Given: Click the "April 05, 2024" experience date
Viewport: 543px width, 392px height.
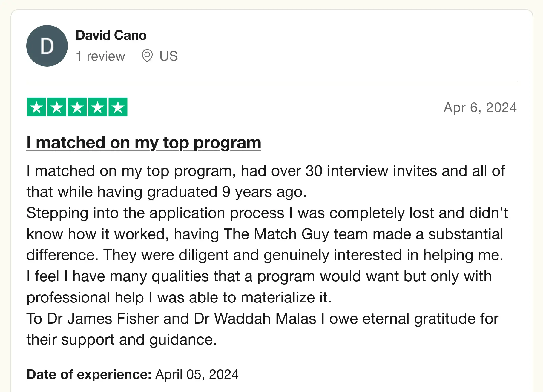Looking at the screenshot, I should click(197, 374).
